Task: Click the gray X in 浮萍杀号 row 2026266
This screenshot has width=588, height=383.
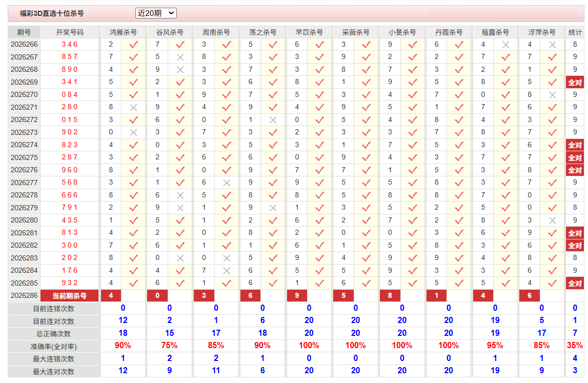Action: [552, 45]
